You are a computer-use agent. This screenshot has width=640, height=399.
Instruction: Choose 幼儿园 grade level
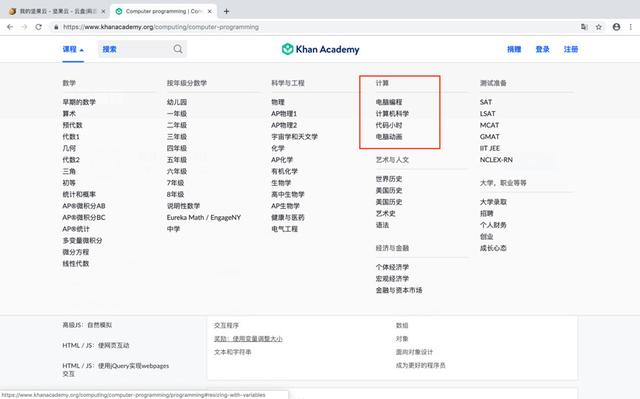pyautogui.click(x=177, y=102)
